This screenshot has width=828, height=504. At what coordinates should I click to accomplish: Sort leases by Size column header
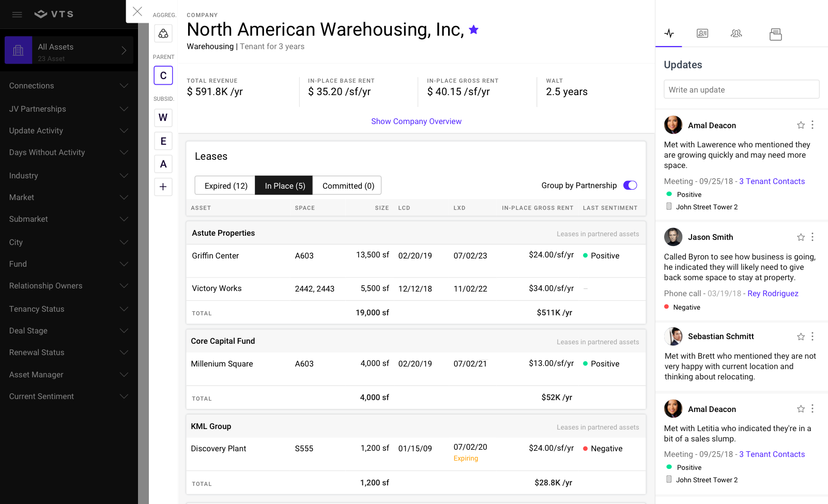tap(382, 208)
